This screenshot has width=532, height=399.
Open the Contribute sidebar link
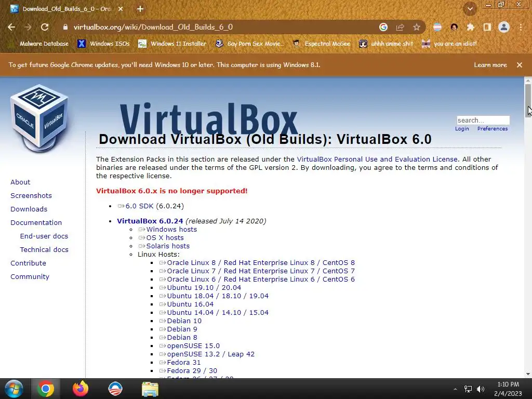click(x=28, y=263)
